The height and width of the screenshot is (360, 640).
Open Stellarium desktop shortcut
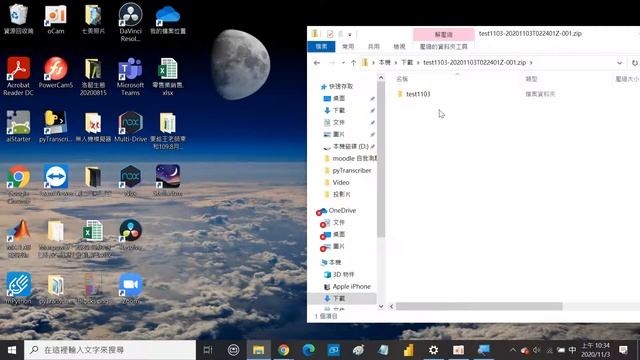(x=168, y=181)
